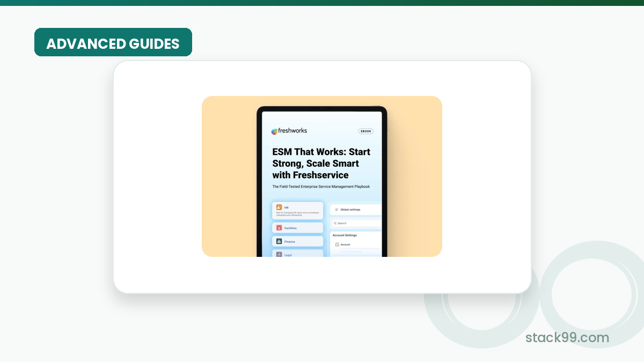Screen dimensions: 644x362
Task: Click the Field-Tested Playbook subtitle
Action: coord(321,187)
